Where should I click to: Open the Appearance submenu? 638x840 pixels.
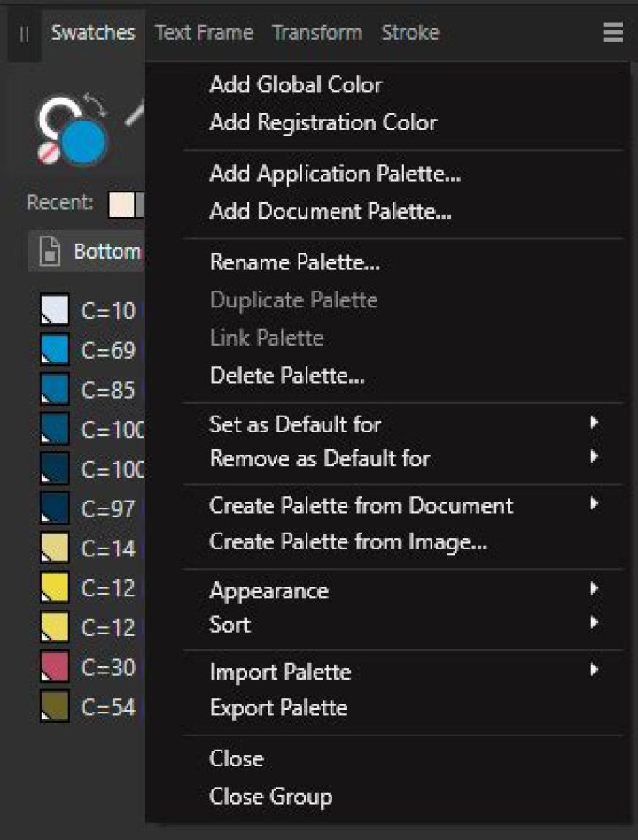point(404,590)
